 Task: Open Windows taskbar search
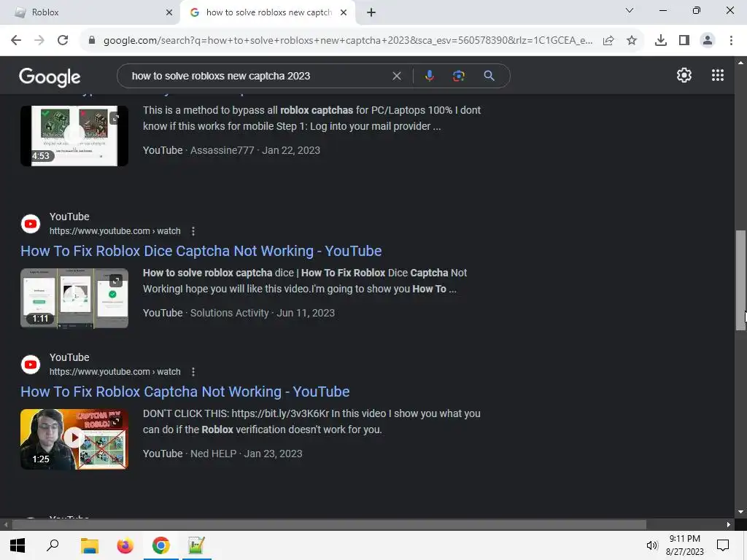[53, 545]
